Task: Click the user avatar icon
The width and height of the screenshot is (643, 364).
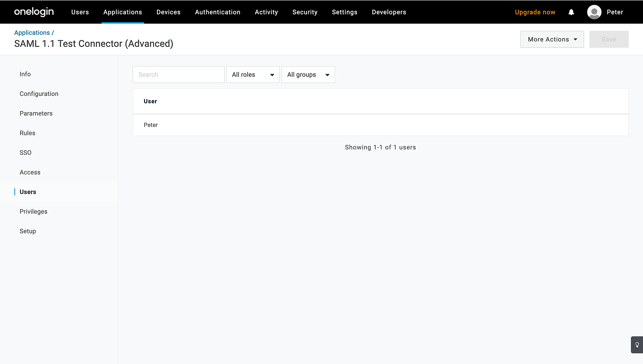Action: (x=594, y=12)
